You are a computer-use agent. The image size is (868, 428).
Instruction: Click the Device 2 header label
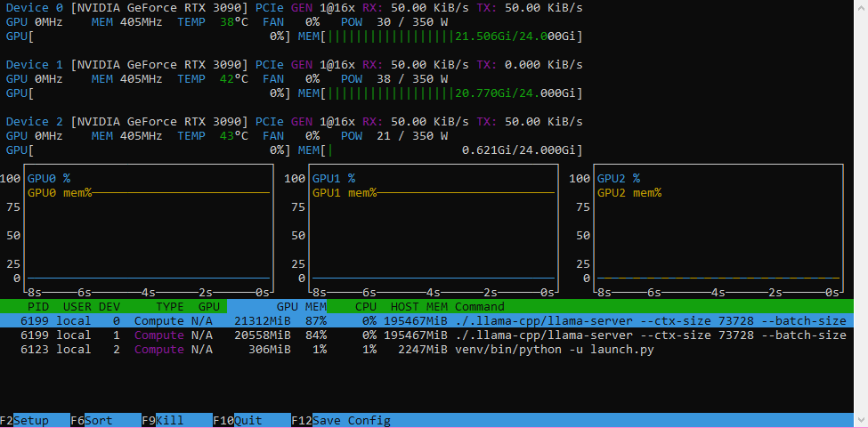click(37, 122)
